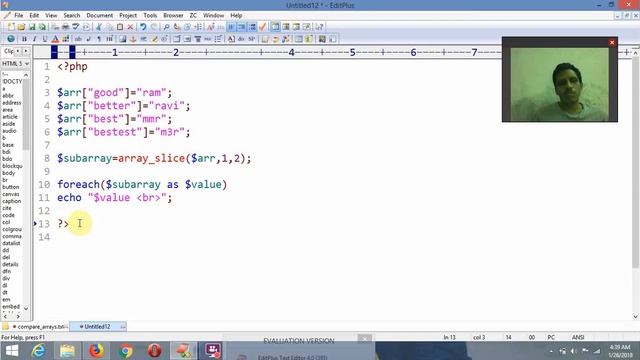Image resolution: width=640 pixels, height=360 pixels.
Task: Click the 'ln 13' status bar entry
Action: point(449,338)
